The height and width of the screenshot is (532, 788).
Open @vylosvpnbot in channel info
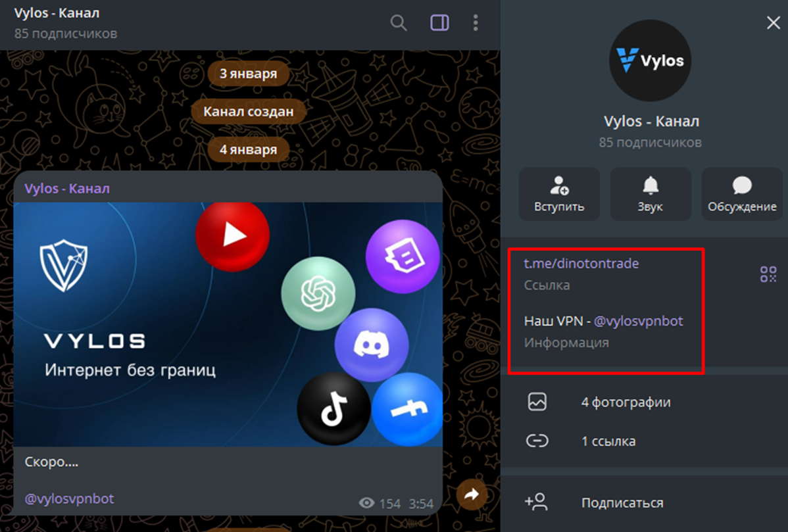point(638,321)
